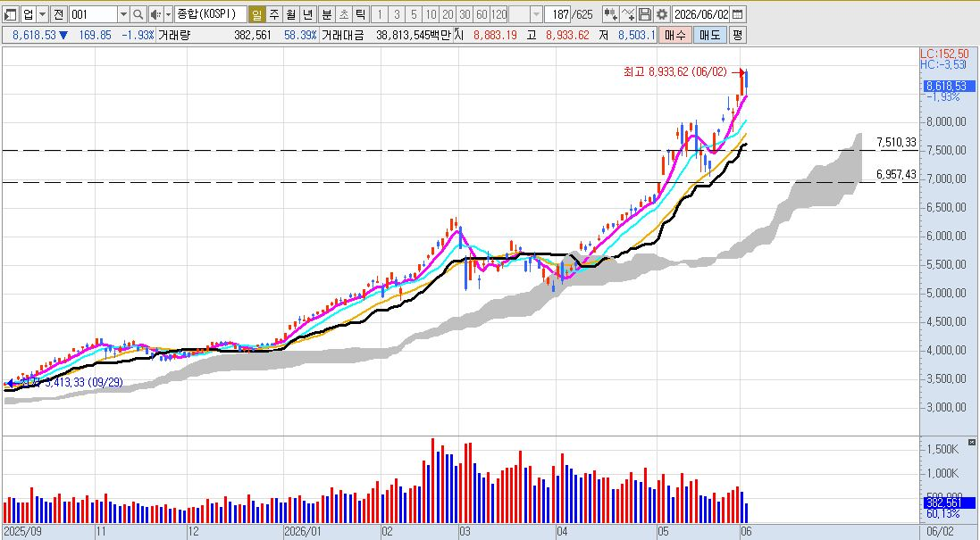Click the magnifier search icon
Screen dimensions: 980x540
pyautogui.click(x=138, y=13)
